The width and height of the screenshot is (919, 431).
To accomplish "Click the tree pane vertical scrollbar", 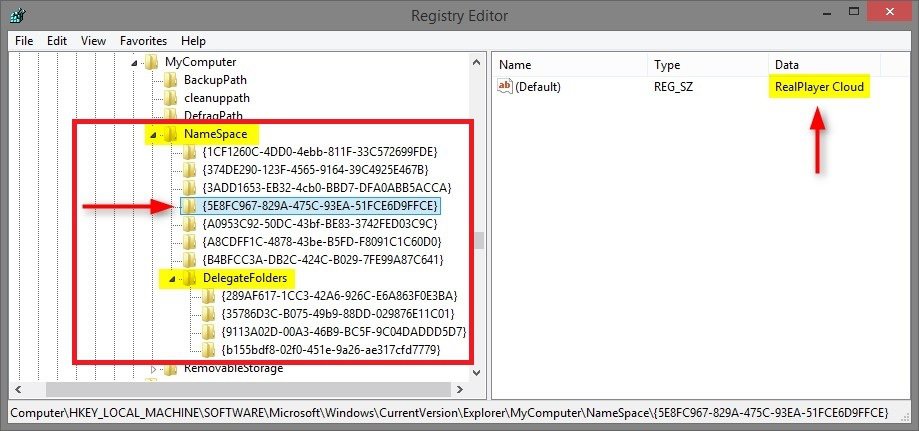I will (478, 240).
